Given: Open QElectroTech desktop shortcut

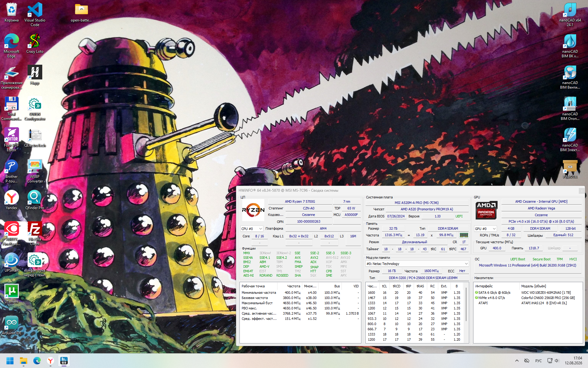Looking at the screenshot, I should [x=35, y=137].
